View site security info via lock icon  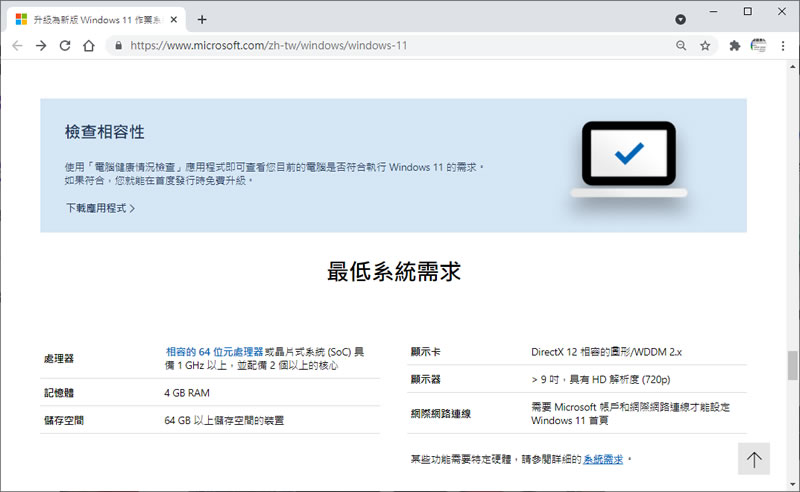pyautogui.click(x=118, y=45)
